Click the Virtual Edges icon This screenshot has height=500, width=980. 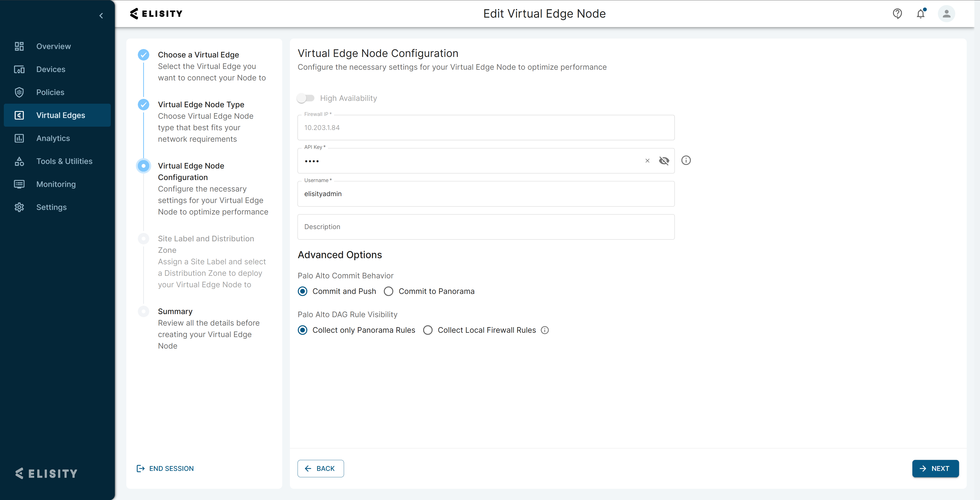click(19, 115)
